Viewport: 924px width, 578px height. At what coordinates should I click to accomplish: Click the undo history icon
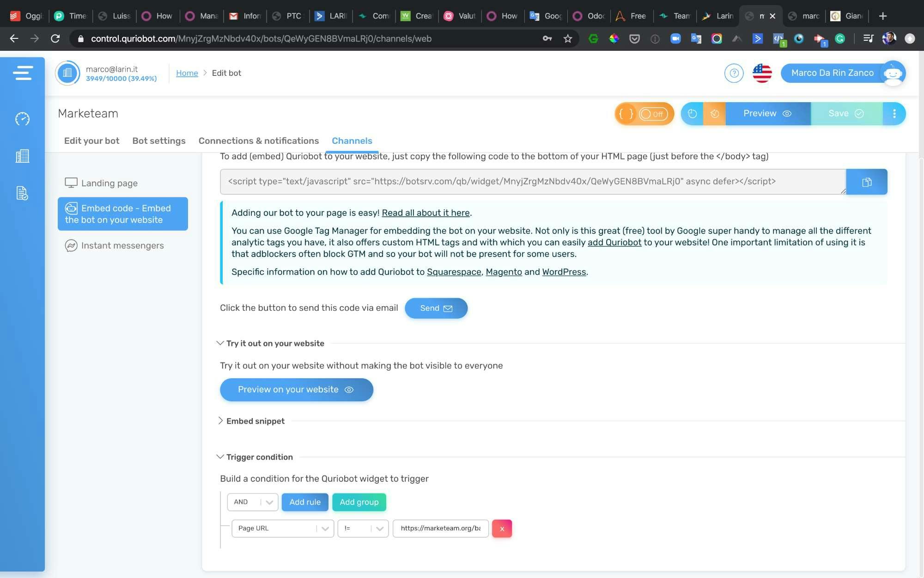pyautogui.click(x=692, y=114)
